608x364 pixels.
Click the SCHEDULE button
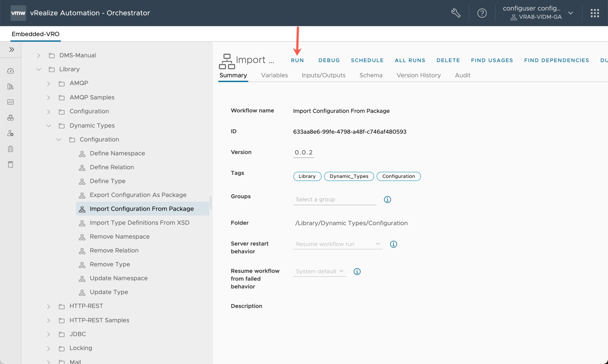(367, 60)
